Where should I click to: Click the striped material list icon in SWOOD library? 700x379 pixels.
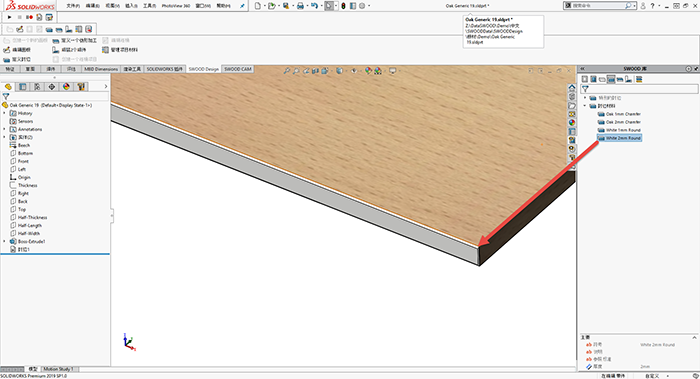pyautogui.click(x=639, y=79)
